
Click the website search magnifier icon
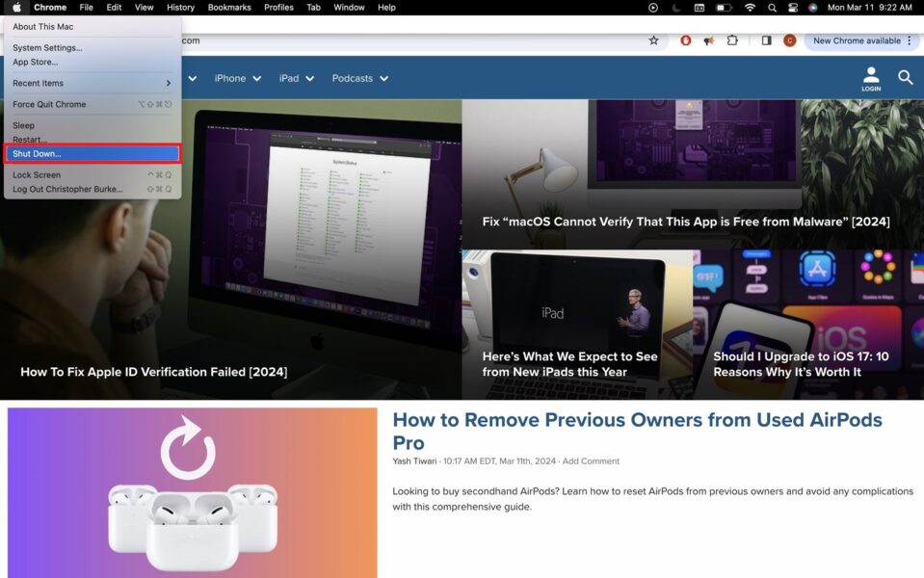(x=905, y=78)
